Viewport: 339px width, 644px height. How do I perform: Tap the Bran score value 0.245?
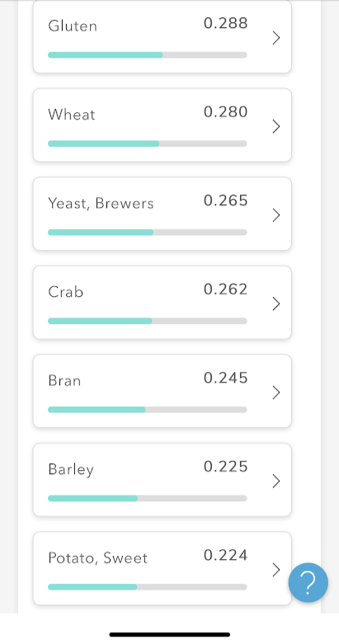(226, 378)
